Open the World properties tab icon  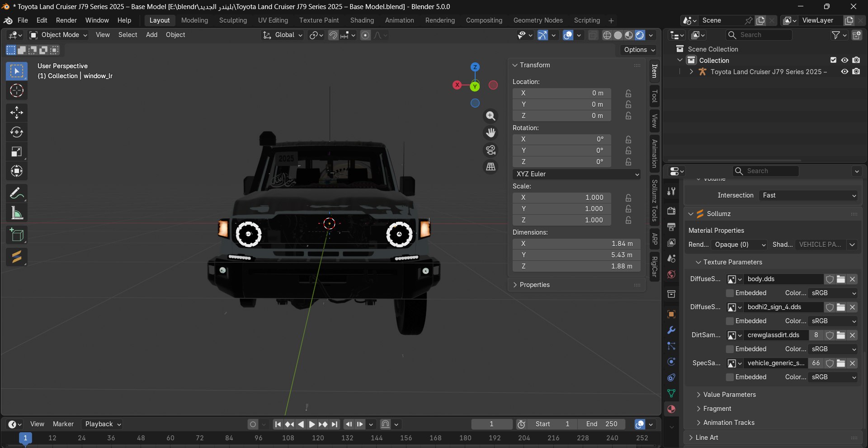671,274
